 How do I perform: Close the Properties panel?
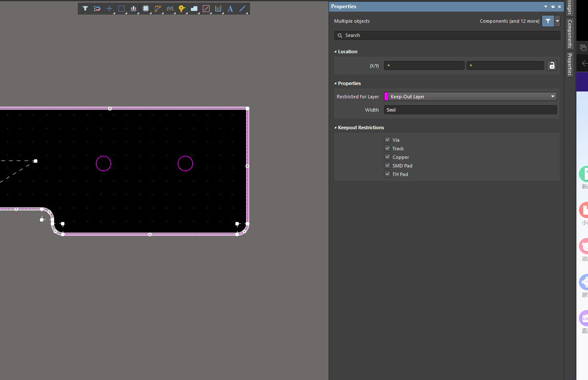click(x=559, y=7)
